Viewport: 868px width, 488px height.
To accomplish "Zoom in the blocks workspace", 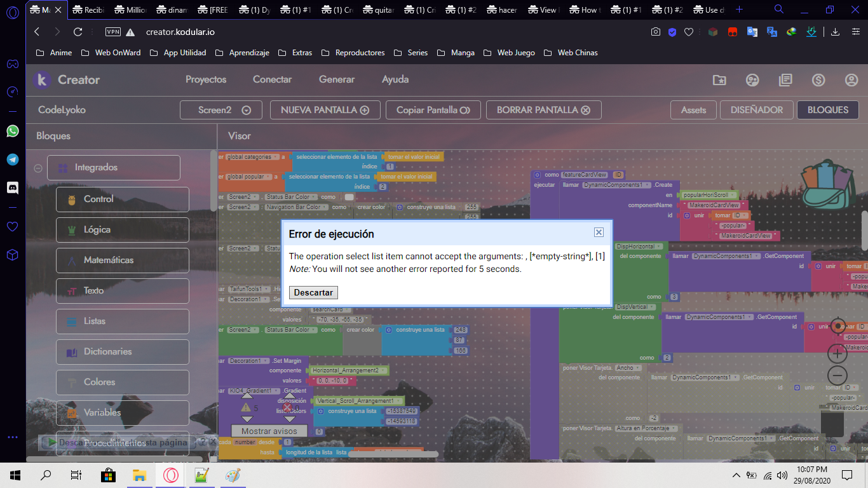I will (837, 353).
